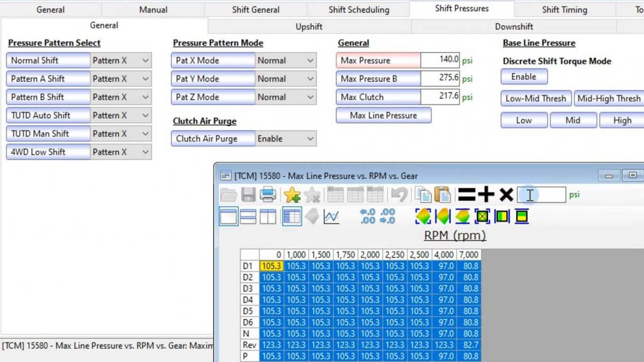Open the Upshift sub-tab

[x=309, y=26]
